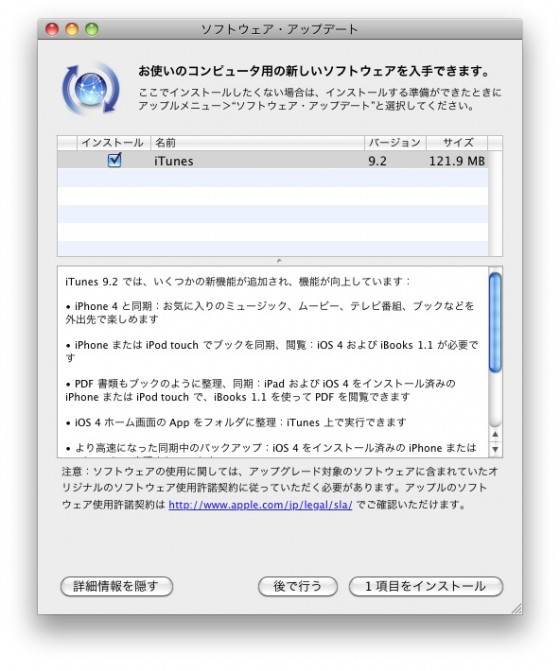
Task: Click the インストール column header
Action: tap(113, 143)
